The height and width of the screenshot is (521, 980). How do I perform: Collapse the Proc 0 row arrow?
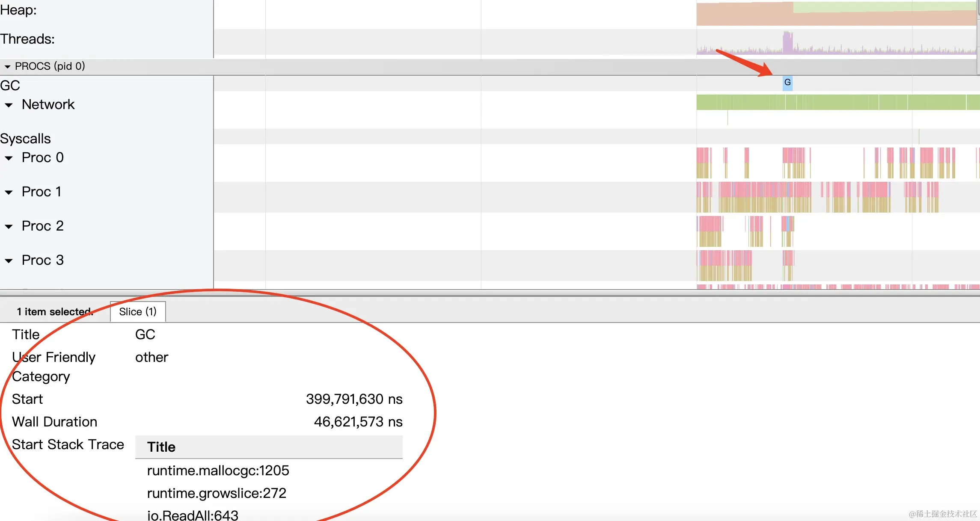[x=9, y=158]
